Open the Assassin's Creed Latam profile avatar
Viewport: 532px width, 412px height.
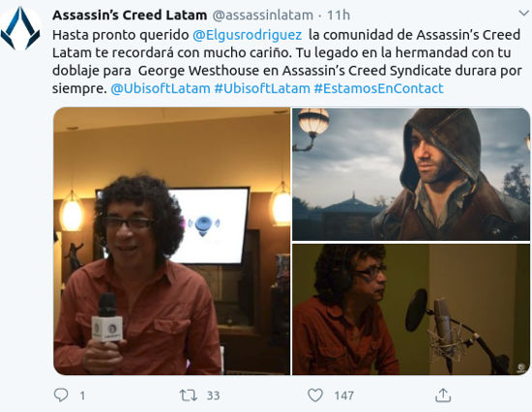(x=21, y=28)
